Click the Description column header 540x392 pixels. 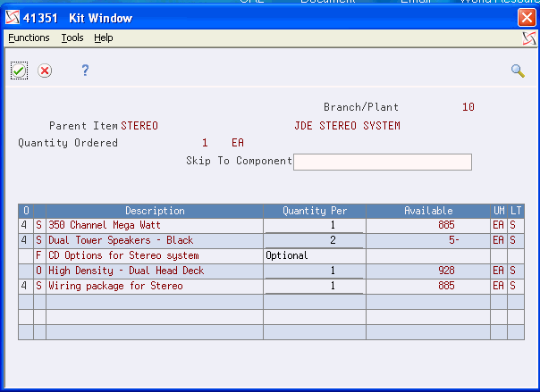[155, 211]
